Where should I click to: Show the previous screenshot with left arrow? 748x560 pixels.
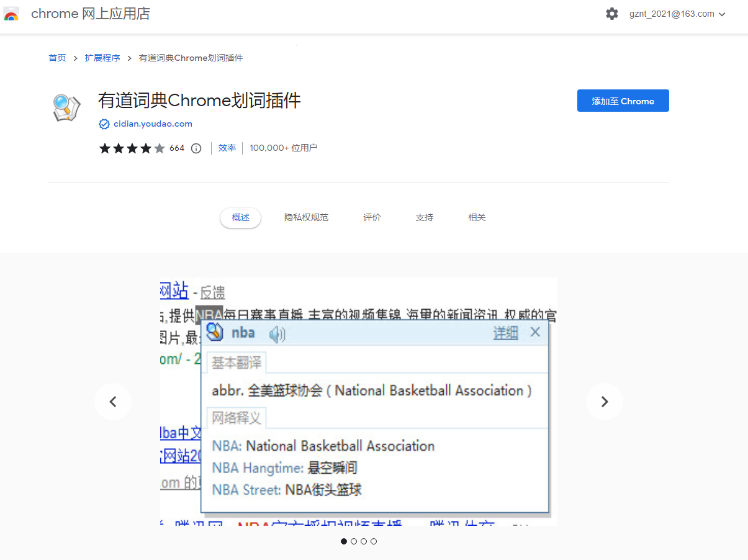click(x=113, y=402)
